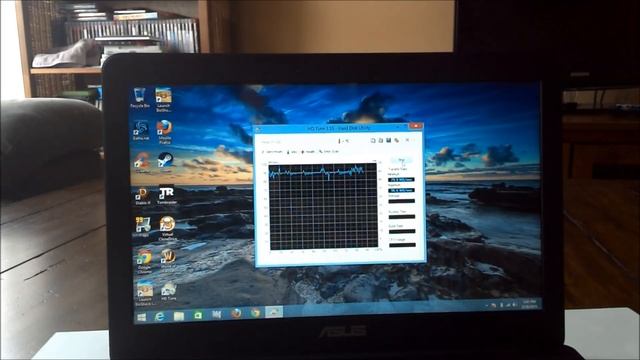Copy results via HD Tune's first toolbar icon

(373, 140)
